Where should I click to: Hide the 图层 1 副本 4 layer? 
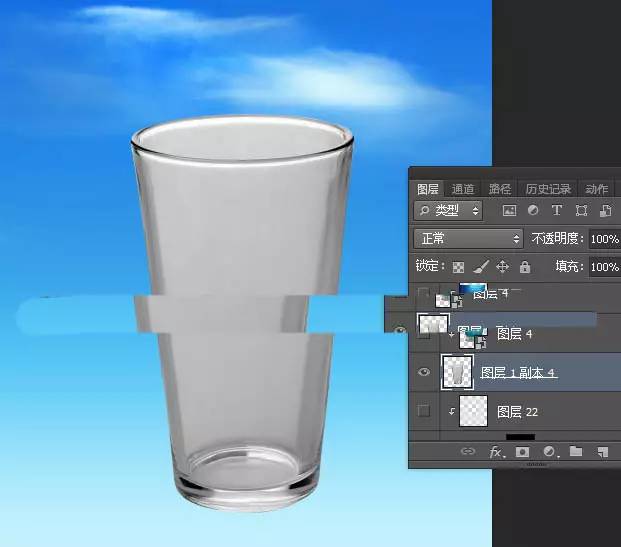[424, 372]
